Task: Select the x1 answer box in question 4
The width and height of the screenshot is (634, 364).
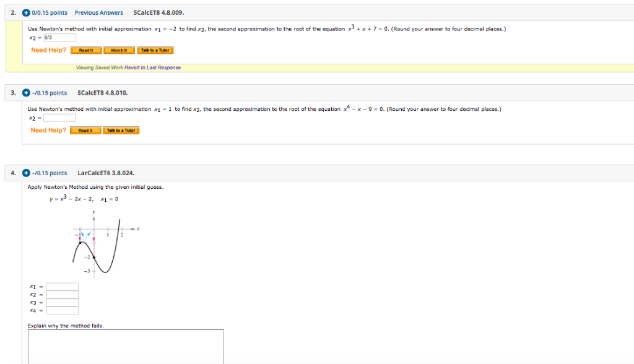Action: (62, 287)
